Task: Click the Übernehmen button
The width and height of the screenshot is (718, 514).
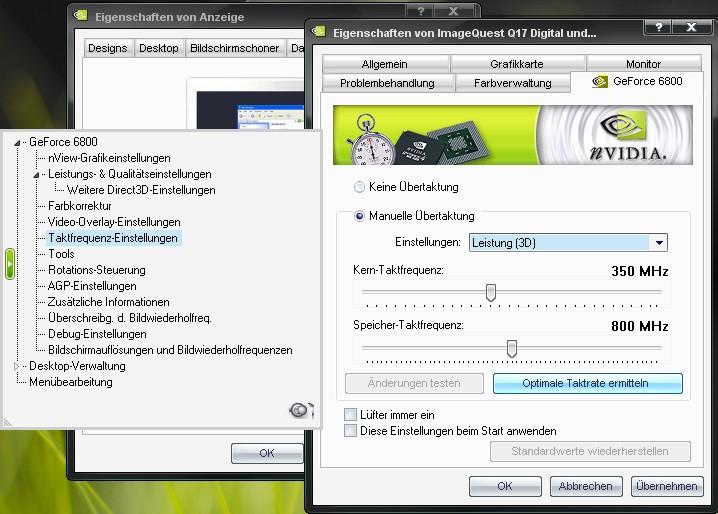Action: tap(667, 486)
